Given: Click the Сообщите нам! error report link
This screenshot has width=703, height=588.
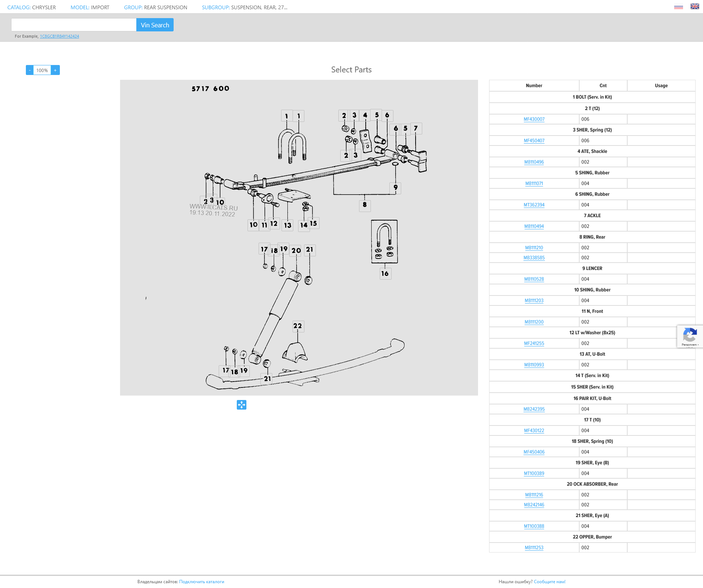Looking at the screenshot, I should [x=549, y=582].
